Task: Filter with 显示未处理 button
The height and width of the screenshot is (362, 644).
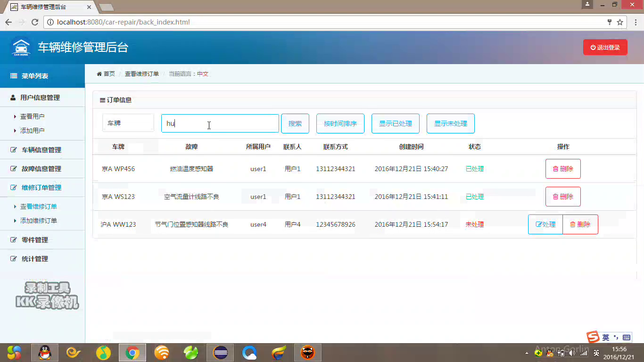Action: click(451, 123)
